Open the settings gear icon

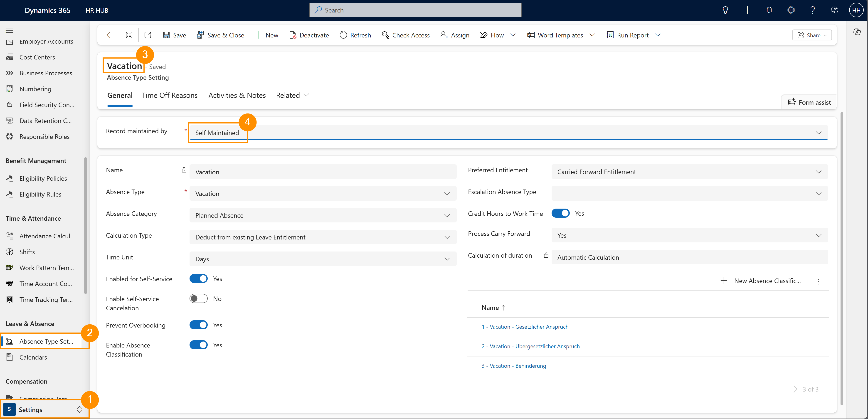791,10
